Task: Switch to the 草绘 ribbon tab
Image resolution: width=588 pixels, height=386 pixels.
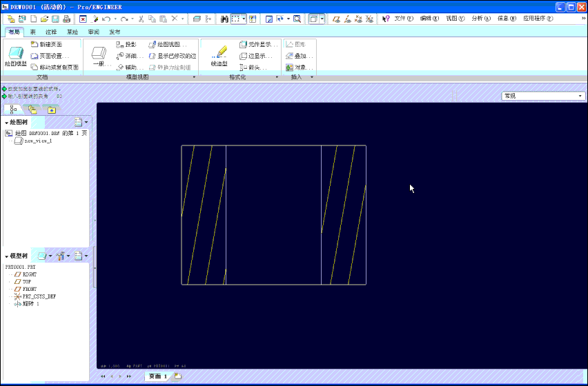Action: click(72, 32)
